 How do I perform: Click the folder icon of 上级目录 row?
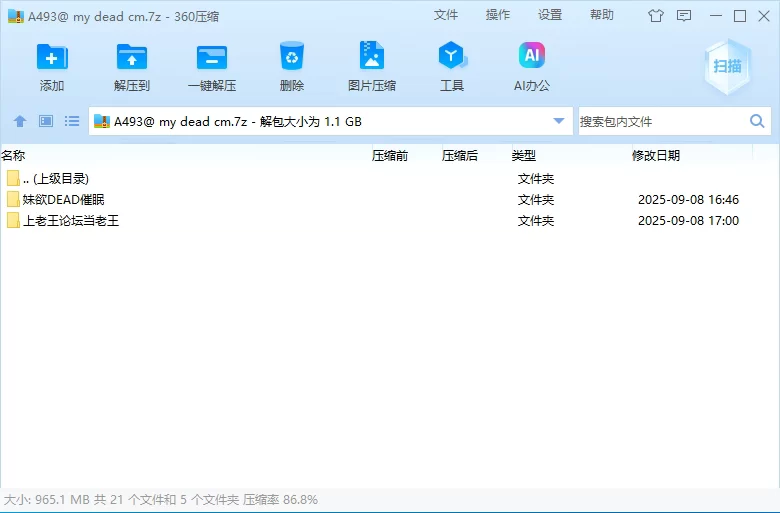(13, 178)
